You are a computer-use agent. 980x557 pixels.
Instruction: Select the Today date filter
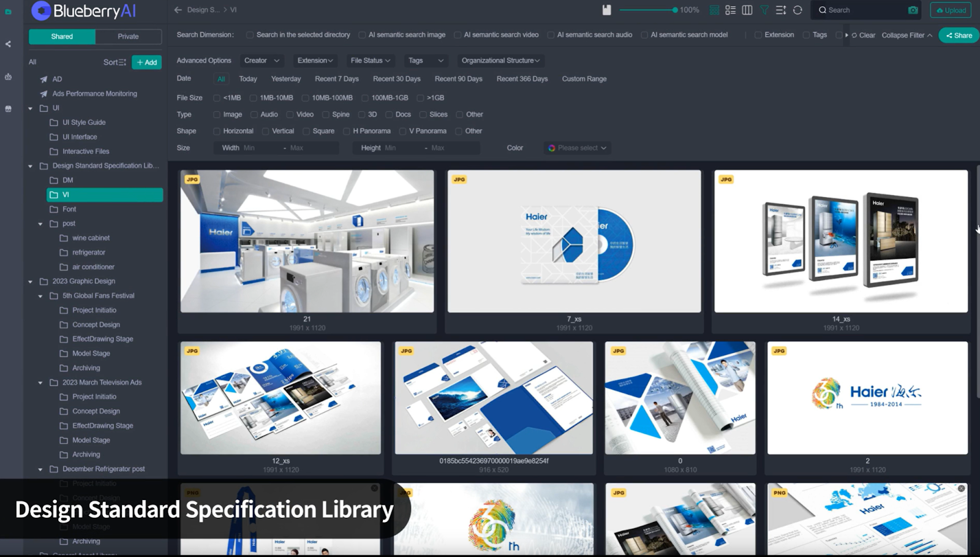pos(248,79)
